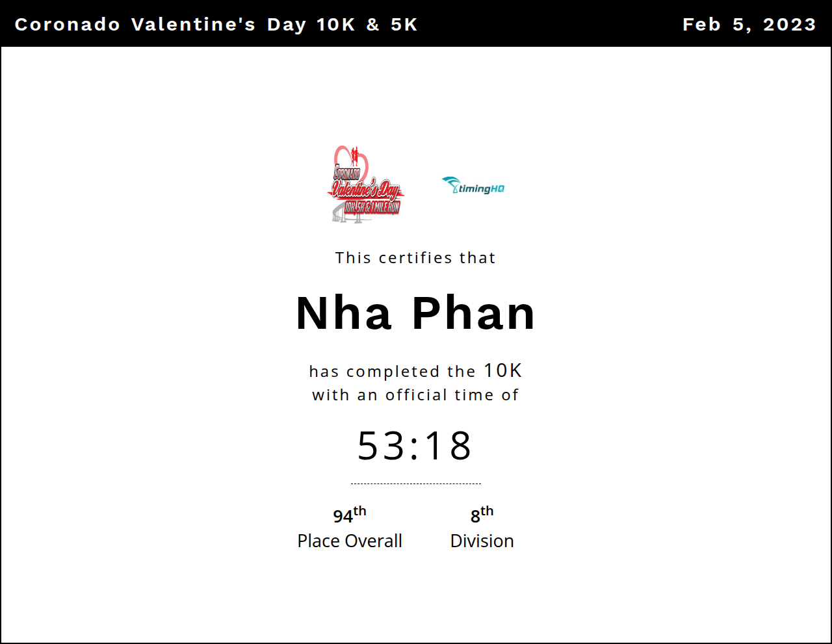Click the "8th" division placement number

(482, 515)
